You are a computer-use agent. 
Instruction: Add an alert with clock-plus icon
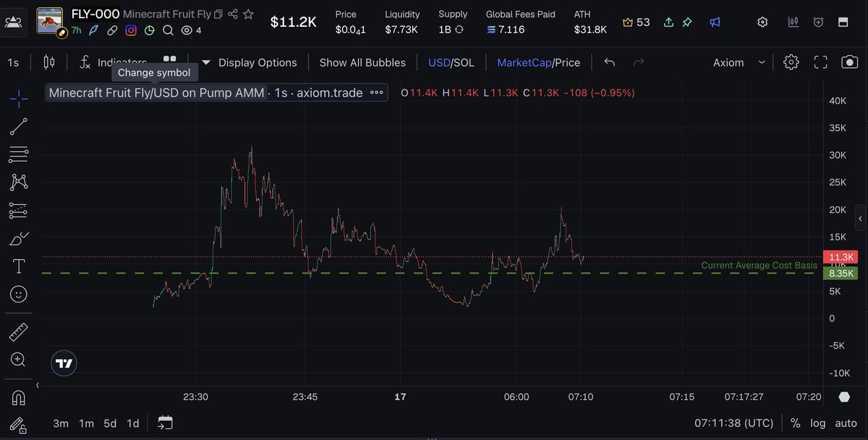point(818,22)
